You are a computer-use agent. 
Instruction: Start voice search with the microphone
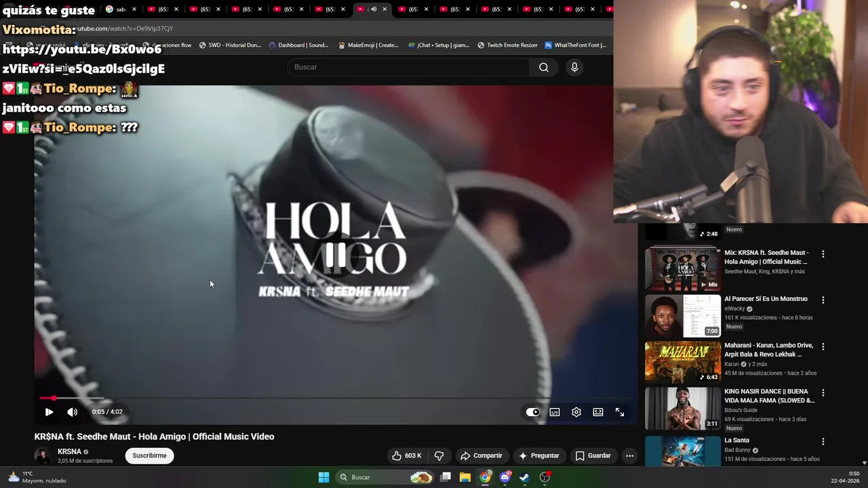[x=574, y=67]
